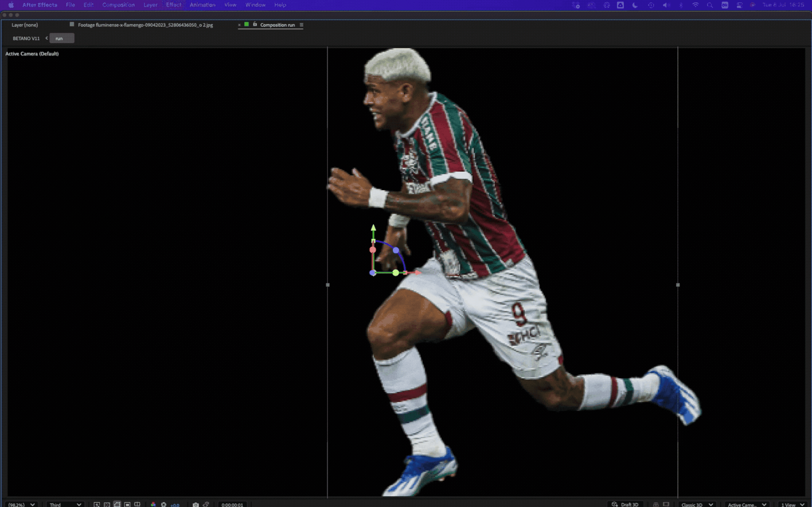Switch to the Footage fluminense-x-flamengo tab
The width and height of the screenshot is (812, 507).
145,25
